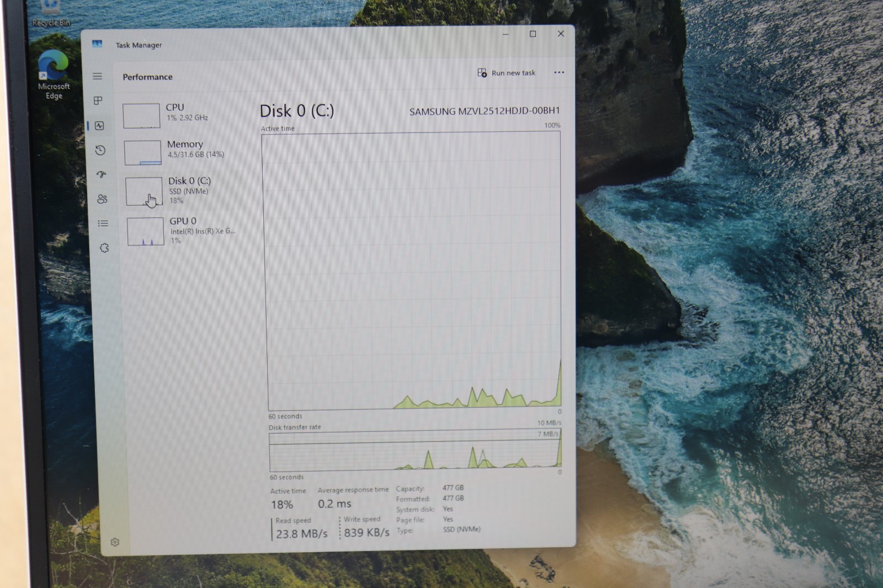Open the Processes page icon
883x588 pixels.
[x=98, y=100]
